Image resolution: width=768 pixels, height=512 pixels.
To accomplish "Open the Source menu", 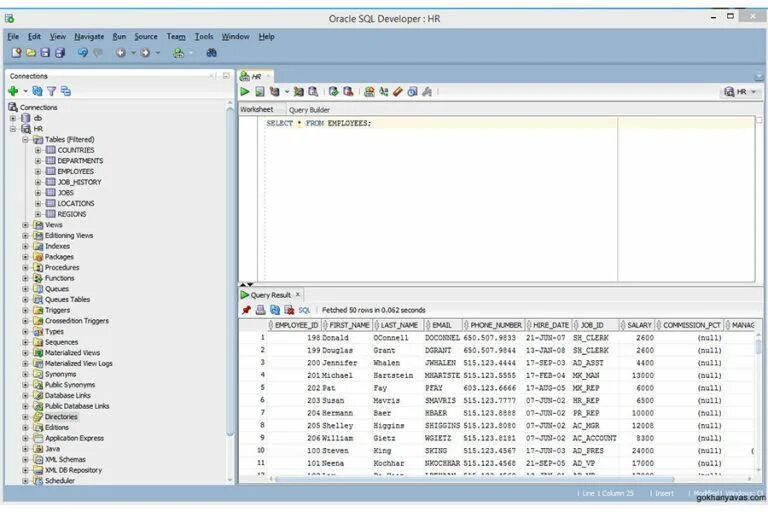I will click(x=146, y=36).
